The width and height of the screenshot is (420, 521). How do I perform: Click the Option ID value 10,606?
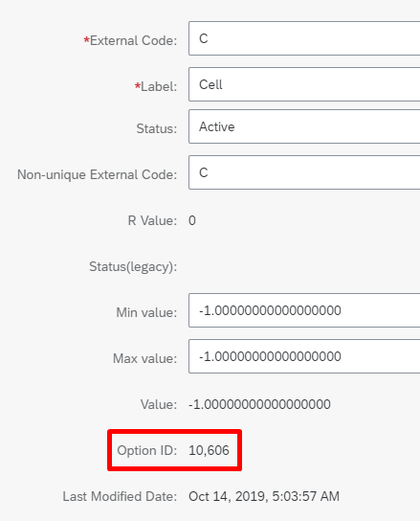click(209, 450)
